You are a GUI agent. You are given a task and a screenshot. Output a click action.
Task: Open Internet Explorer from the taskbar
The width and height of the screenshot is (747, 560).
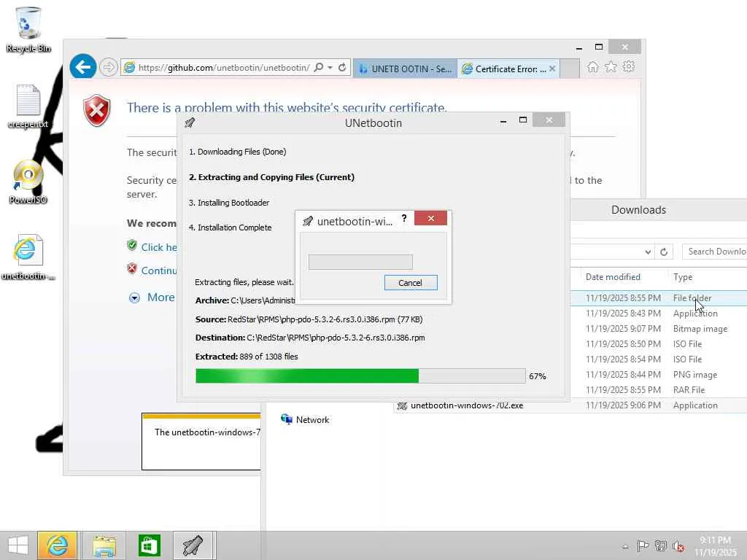click(x=57, y=545)
